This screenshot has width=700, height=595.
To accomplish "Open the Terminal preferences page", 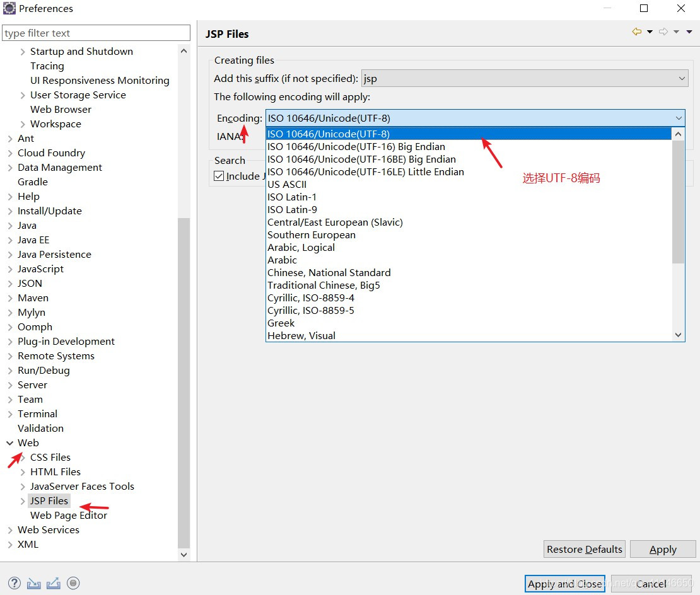I will (37, 414).
